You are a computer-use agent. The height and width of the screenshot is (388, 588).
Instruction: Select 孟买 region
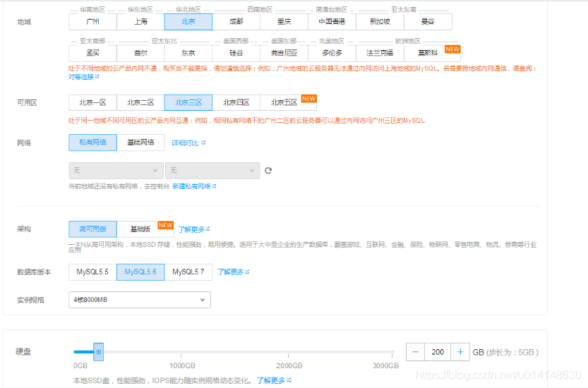coord(92,53)
